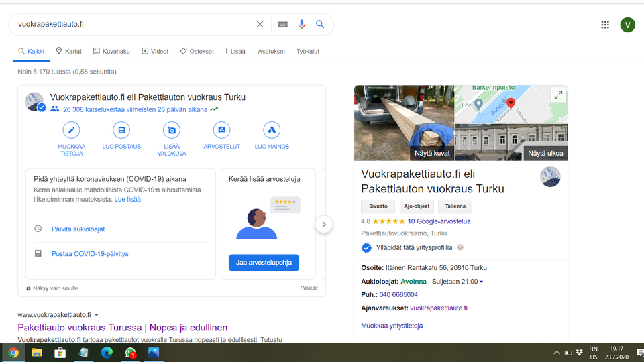The image size is (644, 362).
Task: Click the Sivusto button
Action: pos(378,206)
